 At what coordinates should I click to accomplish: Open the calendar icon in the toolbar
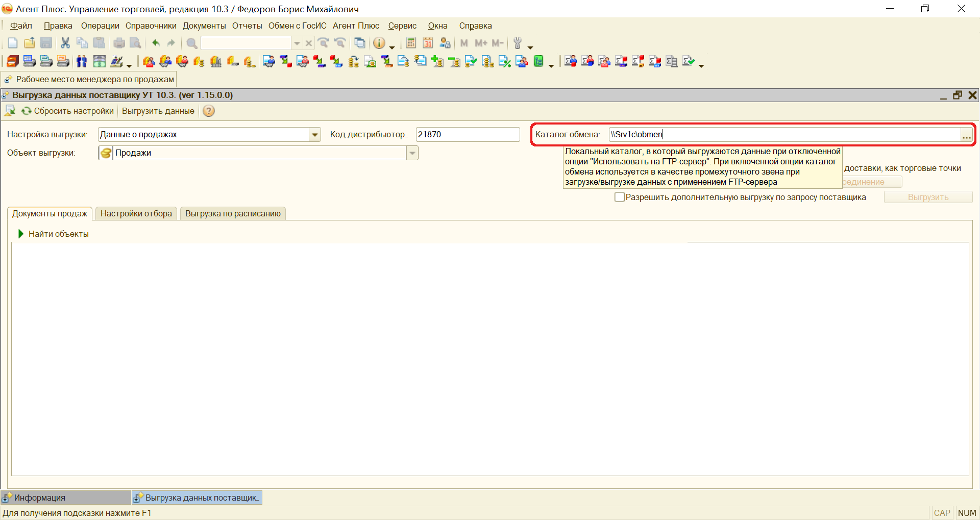coord(428,43)
